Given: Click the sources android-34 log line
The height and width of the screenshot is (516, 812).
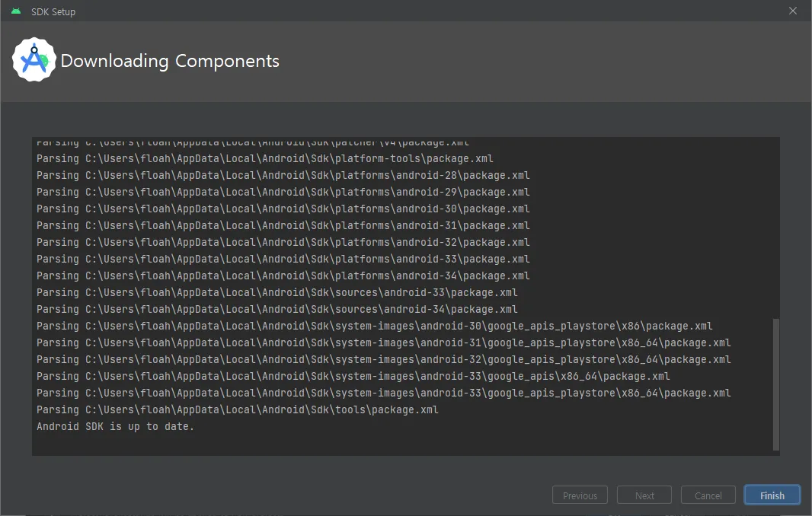Looking at the screenshot, I should pyautogui.click(x=277, y=310).
